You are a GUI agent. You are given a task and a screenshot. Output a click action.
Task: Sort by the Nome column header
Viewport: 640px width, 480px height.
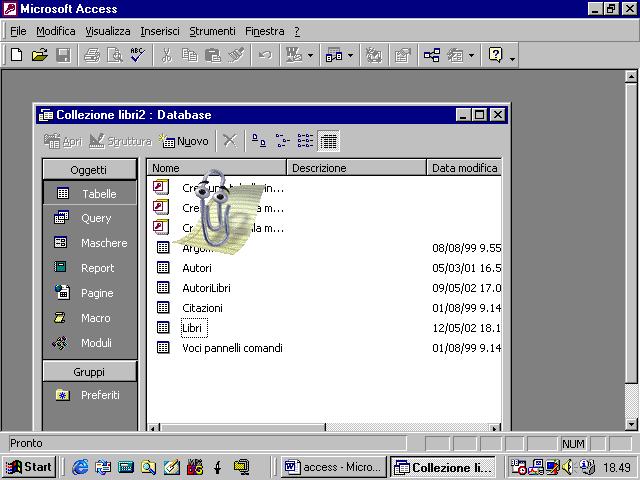tap(216, 168)
